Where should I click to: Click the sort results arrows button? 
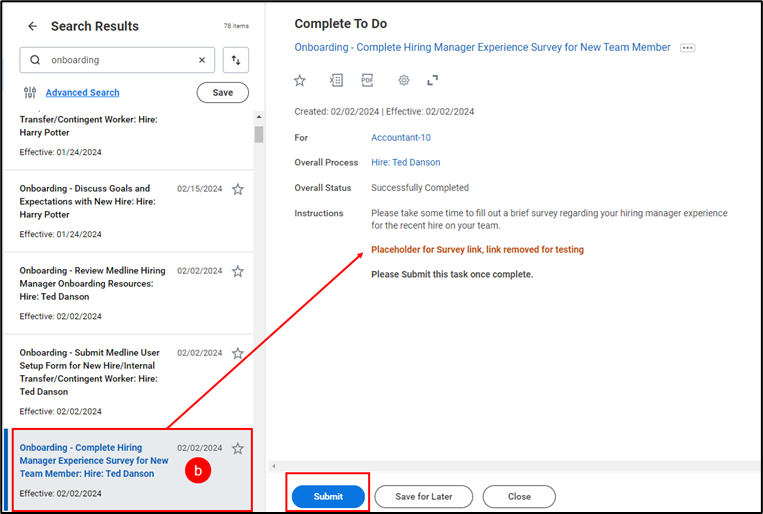click(236, 60)
